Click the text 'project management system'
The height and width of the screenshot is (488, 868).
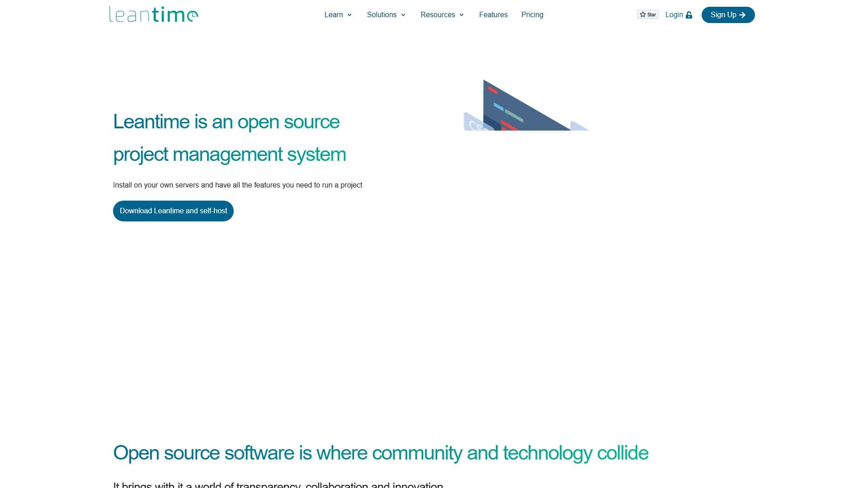pos(230,155)
